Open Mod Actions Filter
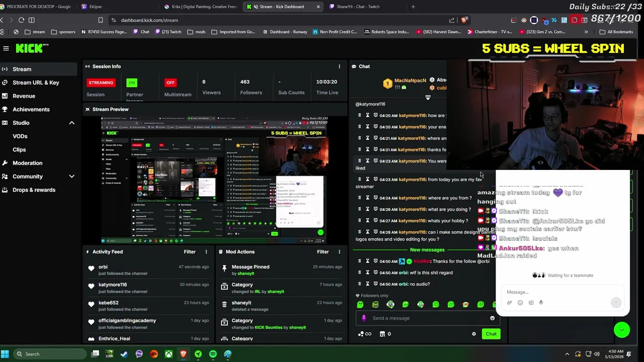This screenshot has height=362, width=644. point(323,252)
